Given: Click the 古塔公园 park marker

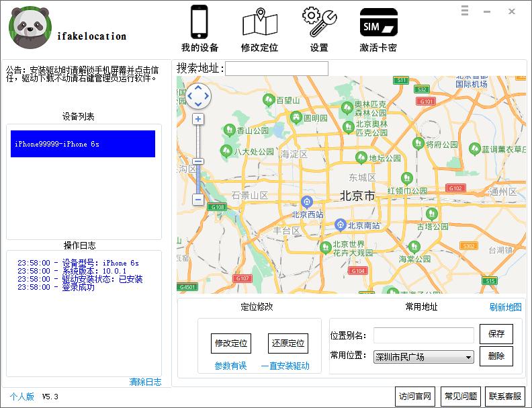Looking at the screenshot, I should pyautogui.click(x=432, y=214).
